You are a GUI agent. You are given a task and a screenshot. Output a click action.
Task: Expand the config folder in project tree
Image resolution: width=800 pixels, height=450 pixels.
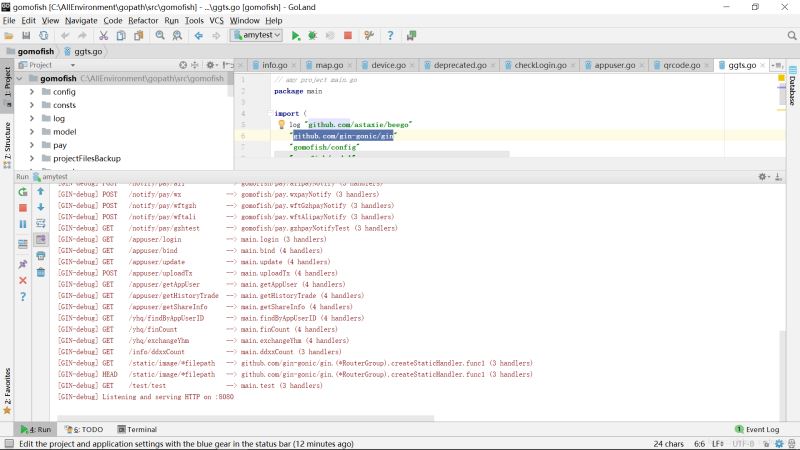coord(32,92)
